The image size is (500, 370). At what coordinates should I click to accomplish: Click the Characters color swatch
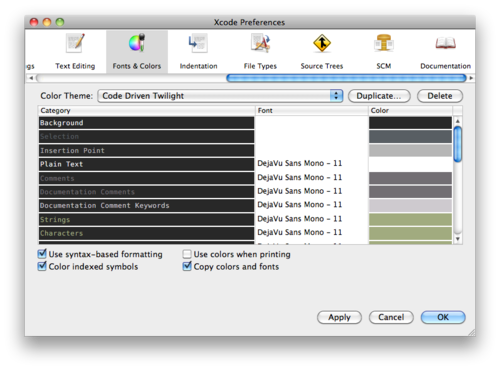coord(410,233)
